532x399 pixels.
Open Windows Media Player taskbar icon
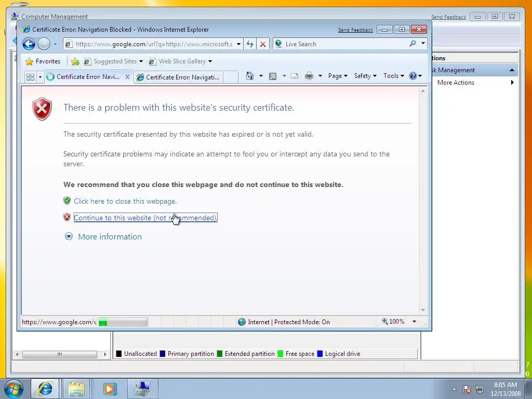pyautogui.click(x=109, y=389)
